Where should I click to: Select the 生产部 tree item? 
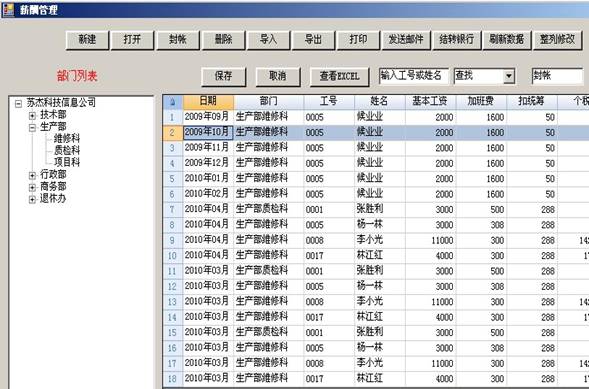pyautogui.click(x=53, y=127)
